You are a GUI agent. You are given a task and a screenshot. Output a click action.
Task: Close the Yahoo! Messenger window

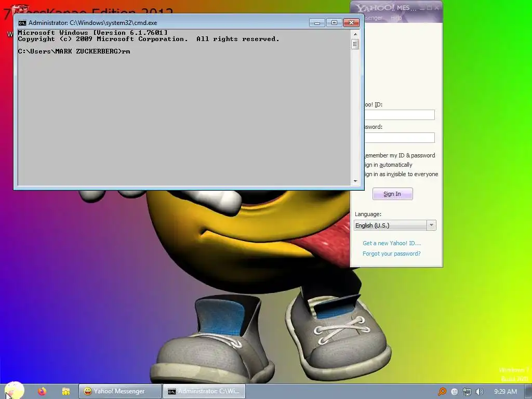tap(437, 8)
